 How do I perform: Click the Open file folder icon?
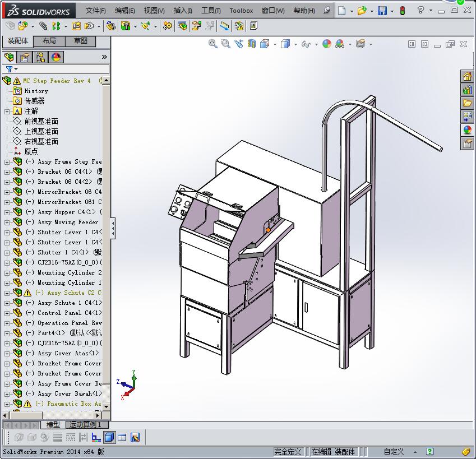362,11
